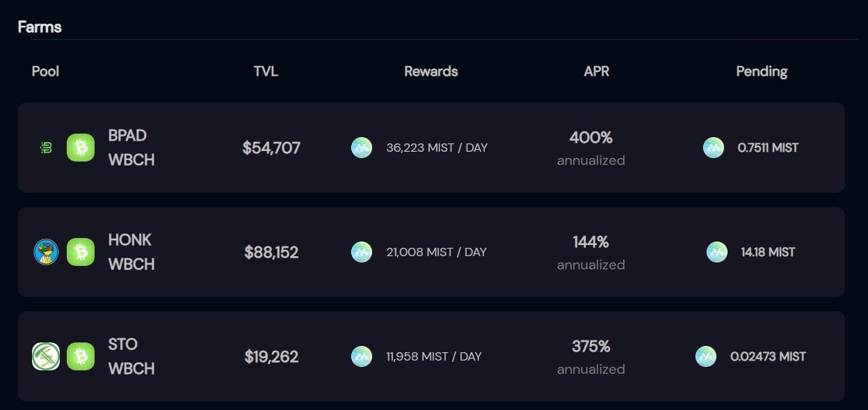Click the Rewards column header
Screen dimensions: 868x410
click(431, 71)
